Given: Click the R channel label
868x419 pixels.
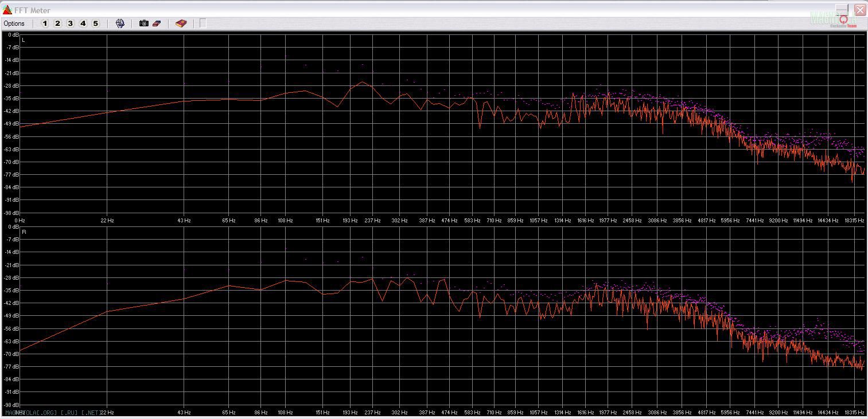Looking at the screenshot, I should pos(24,232).
